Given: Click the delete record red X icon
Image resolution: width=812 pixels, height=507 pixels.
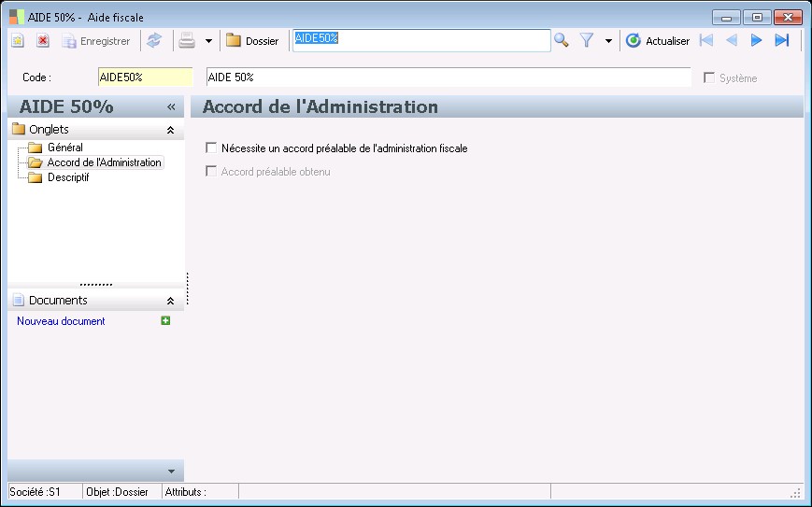Looking at the screenshot, I should (43, 40).
